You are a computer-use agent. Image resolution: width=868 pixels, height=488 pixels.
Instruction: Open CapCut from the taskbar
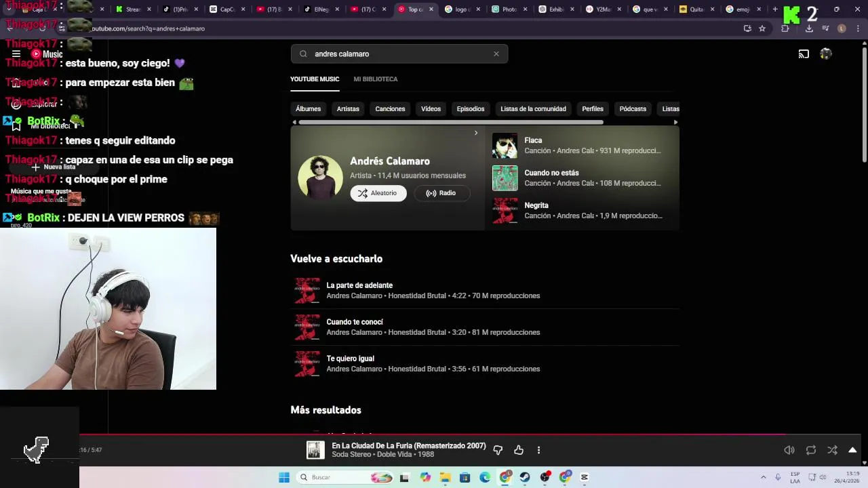(x=585, y=478)
